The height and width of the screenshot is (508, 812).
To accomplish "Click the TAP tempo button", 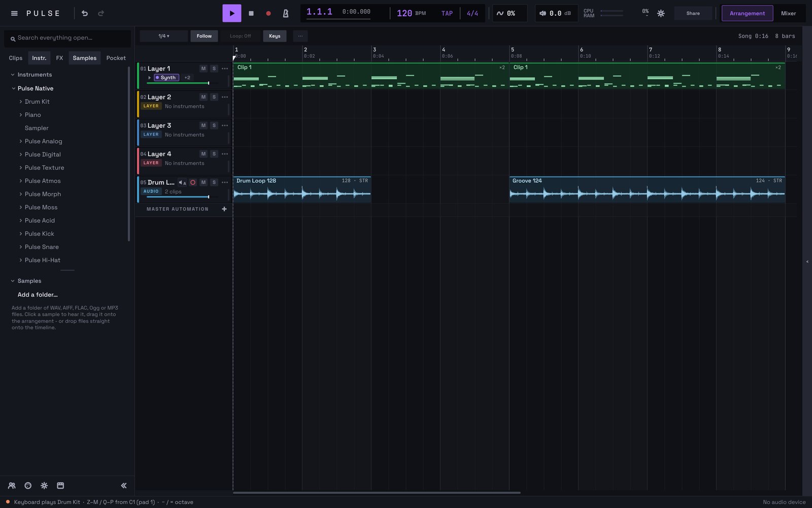I will coord(447,13).
